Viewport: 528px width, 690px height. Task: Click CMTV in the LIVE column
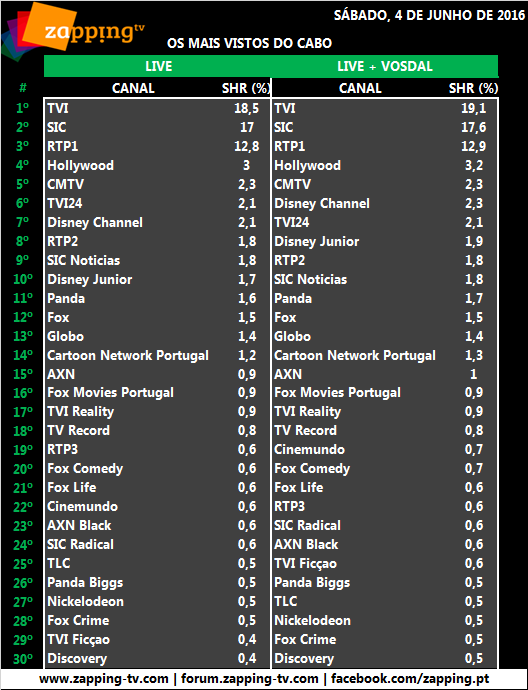(x=66, y=184)
